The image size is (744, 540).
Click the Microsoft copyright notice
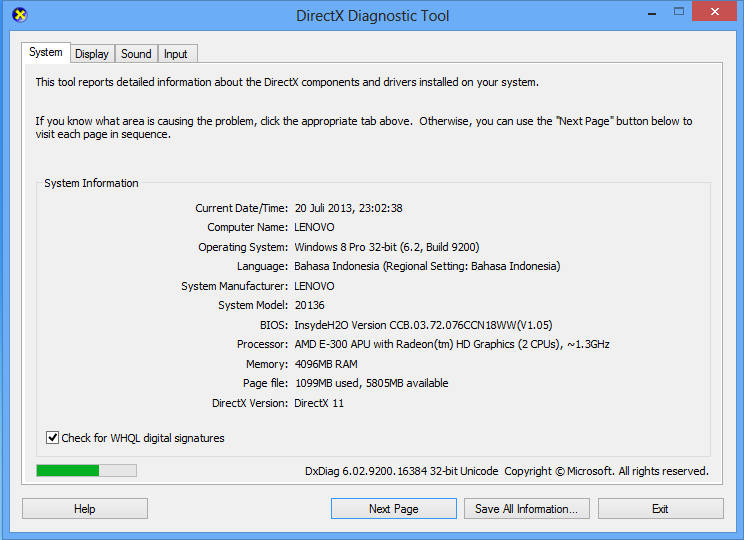tap(606, 471)
